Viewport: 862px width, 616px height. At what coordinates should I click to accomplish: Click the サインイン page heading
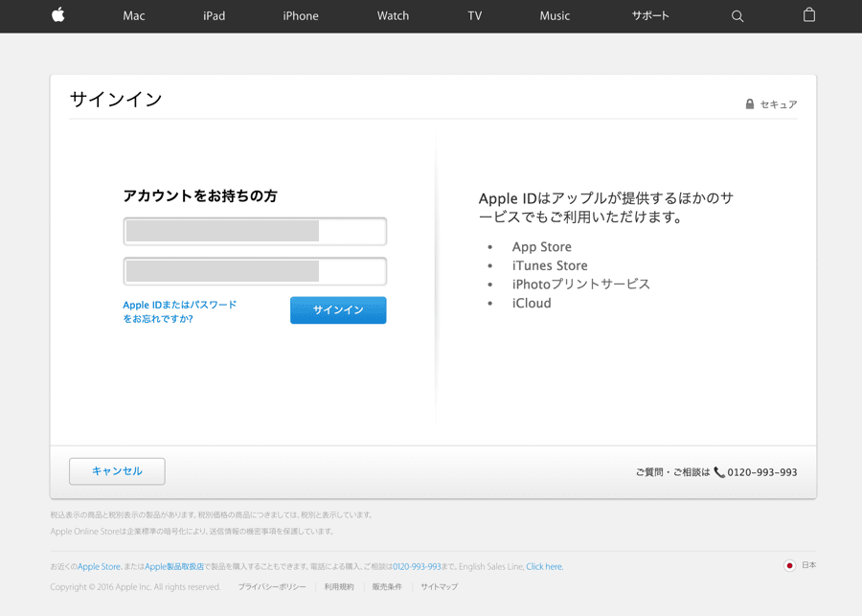(116, 100)
